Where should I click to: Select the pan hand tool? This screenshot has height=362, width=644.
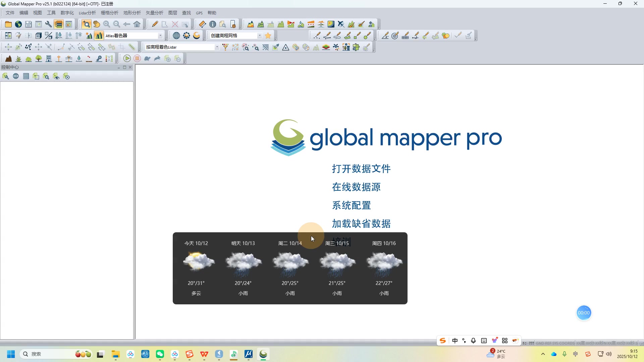[x=97, y=24]
